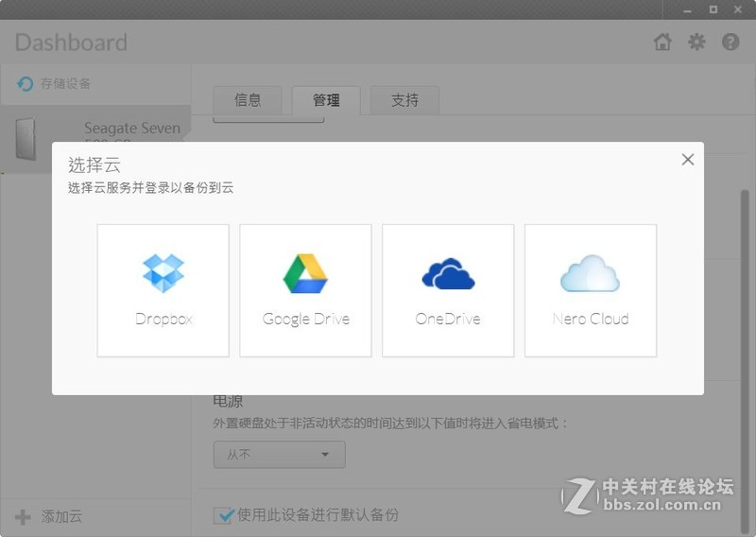Open the settings gear icon
Image resolution: width=756 pixels, height=537 pixels.
click(696, 42)
